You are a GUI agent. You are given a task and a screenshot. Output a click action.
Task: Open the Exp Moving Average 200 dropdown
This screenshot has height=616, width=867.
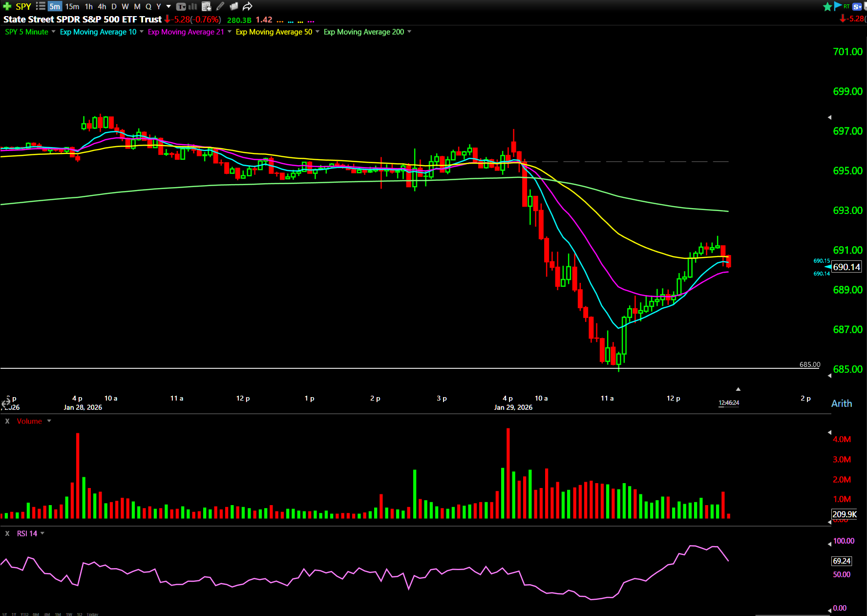point(409,32)
